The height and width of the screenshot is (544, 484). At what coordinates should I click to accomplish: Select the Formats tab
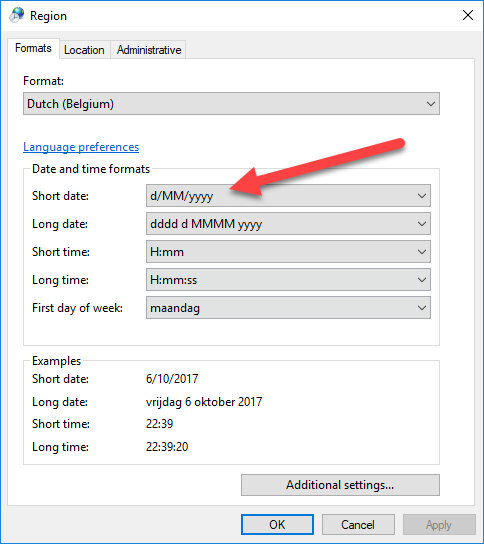coord(33,48)
